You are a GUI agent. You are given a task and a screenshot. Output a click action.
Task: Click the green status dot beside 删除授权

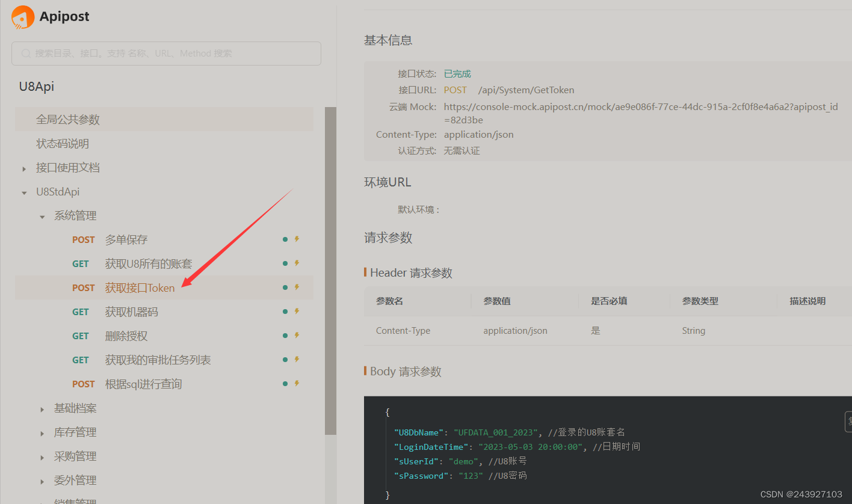285,336
